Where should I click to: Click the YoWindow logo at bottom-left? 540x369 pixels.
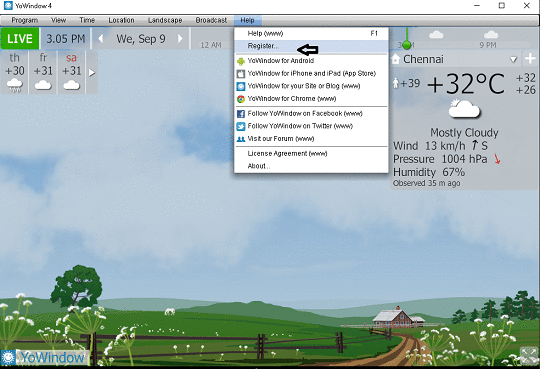pyautogui.click(x=43, y=358)
